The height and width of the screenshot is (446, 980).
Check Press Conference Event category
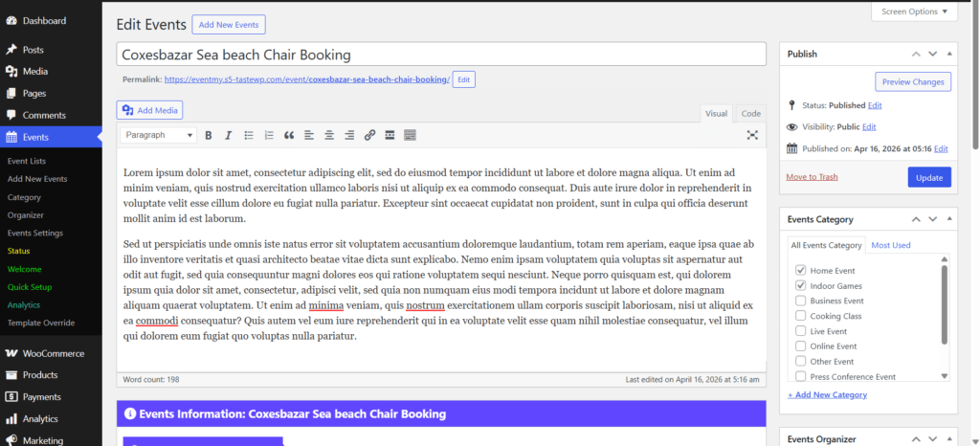coord(800,377)
